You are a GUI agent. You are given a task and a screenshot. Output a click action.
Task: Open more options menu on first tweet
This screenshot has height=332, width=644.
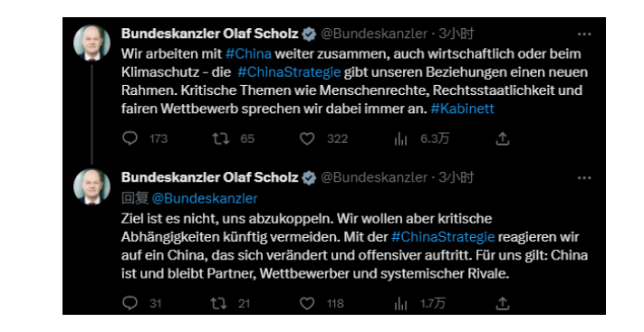[584, 34]
